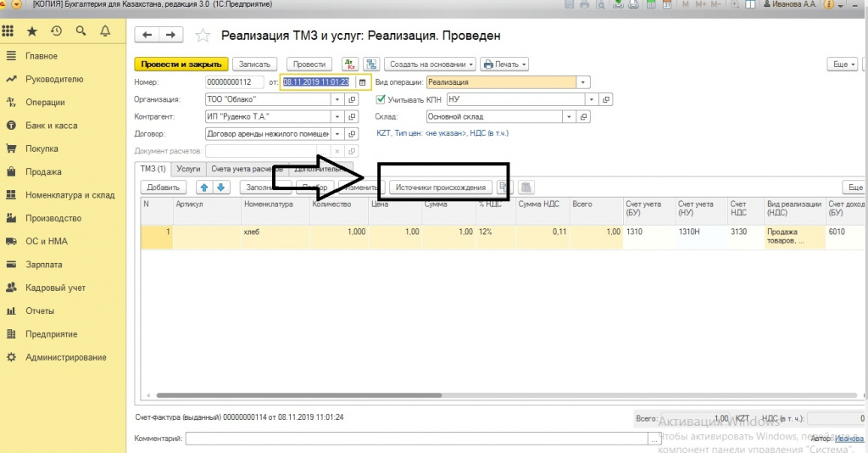Open the НУ field record button
Viewport: 868px width, 453px height.
pyautogui.click(x=606, y=100)
